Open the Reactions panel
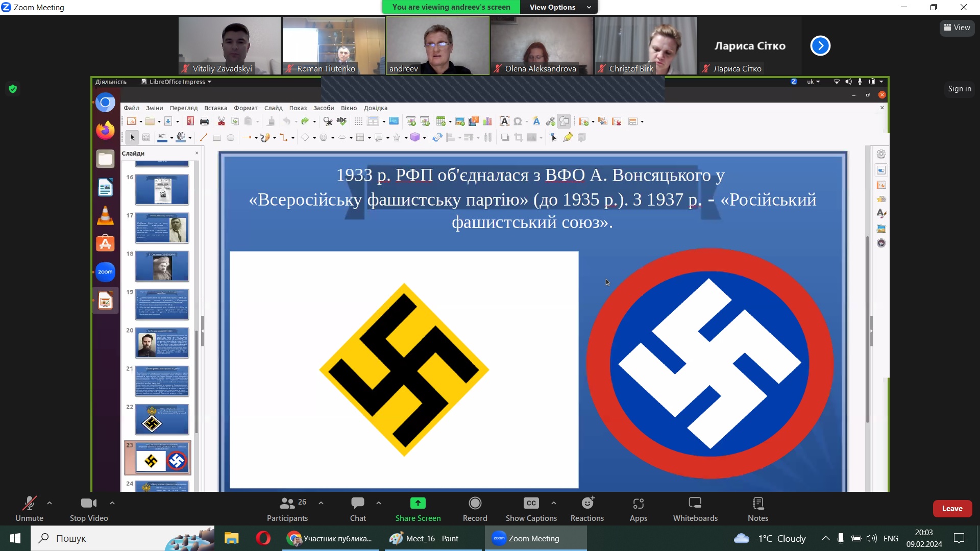This screenshot has width=980, height=551. (587, 509)
